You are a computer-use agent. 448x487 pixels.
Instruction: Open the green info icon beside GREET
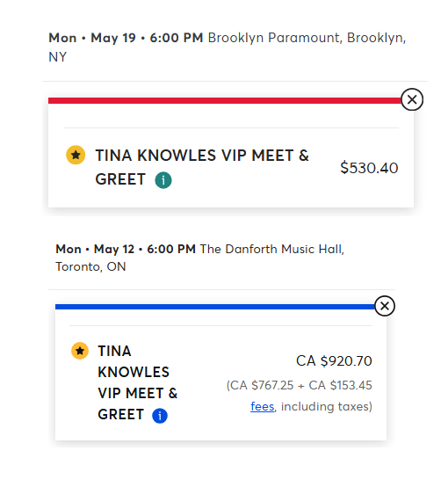click(163, 180)
